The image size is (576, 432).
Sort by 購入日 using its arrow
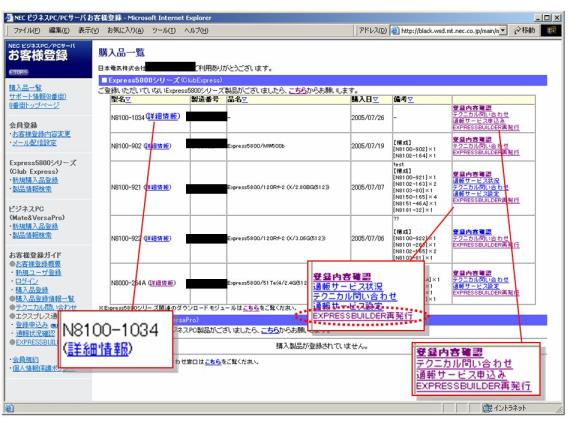click(x=376, y=100)
